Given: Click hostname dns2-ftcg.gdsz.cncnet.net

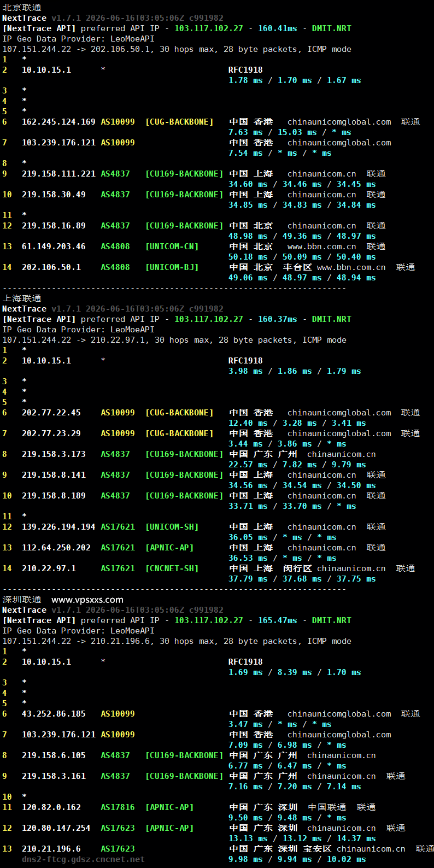Looking at the screenshot, I should coord(83,859).
